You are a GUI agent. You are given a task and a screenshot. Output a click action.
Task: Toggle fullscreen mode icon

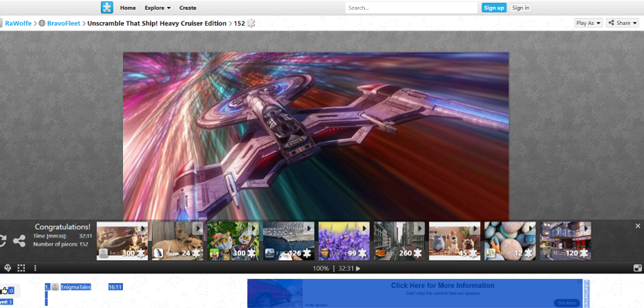coord(638,268)
